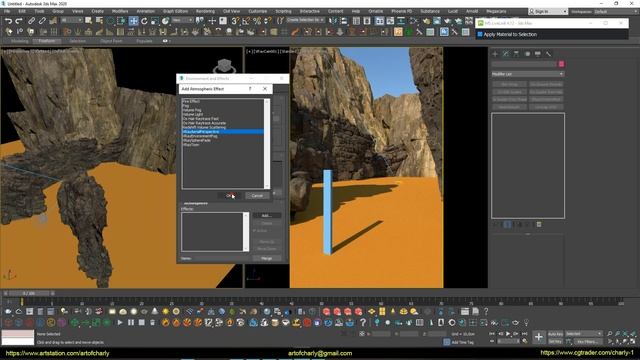
Task: Toggle the Window/Crossing selection mode
Action: coord(121,20)
